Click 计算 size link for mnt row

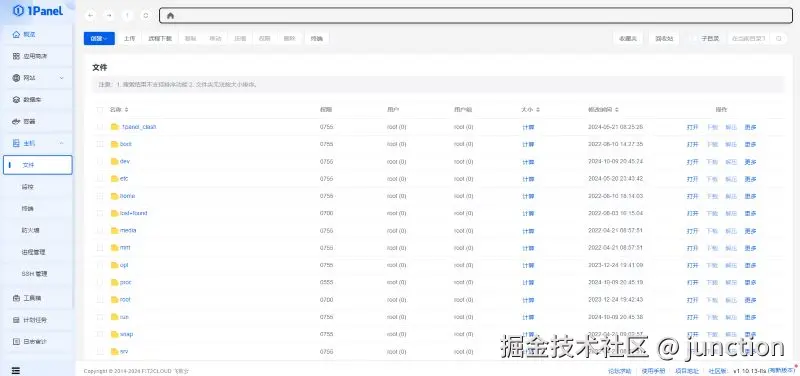click(528, 248)
